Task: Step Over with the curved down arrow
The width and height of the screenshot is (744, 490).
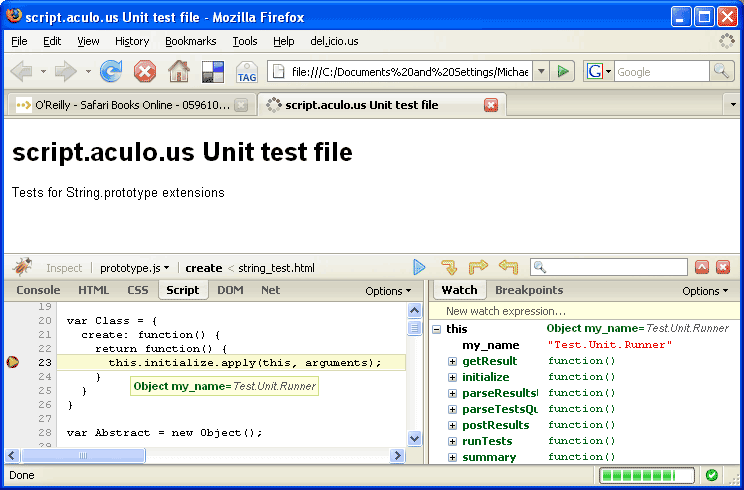Action: tap(449, 267)
